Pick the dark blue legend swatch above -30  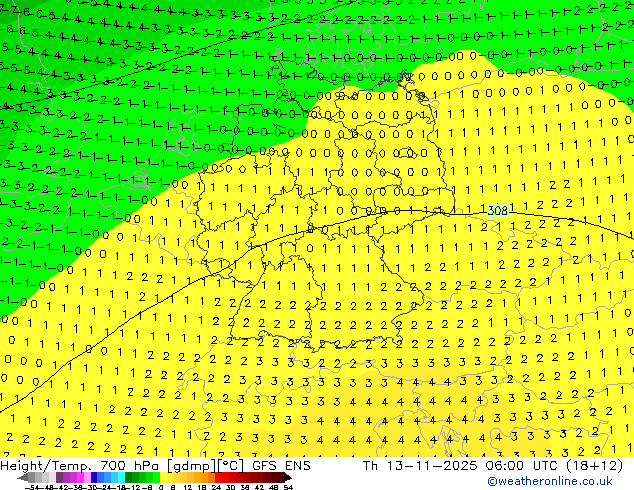click(94, 477)
